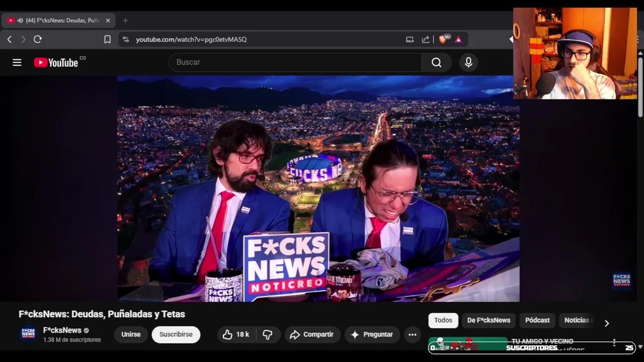This screenshot has width=644, height=362.
Task: Click Compartir to share the video
Action: tap(312, 334)
